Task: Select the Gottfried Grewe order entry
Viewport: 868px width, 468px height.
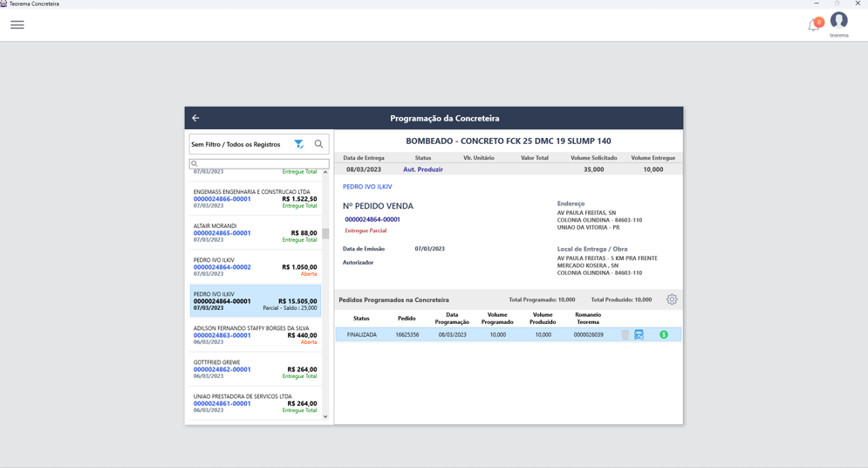Action: [256, 369]
